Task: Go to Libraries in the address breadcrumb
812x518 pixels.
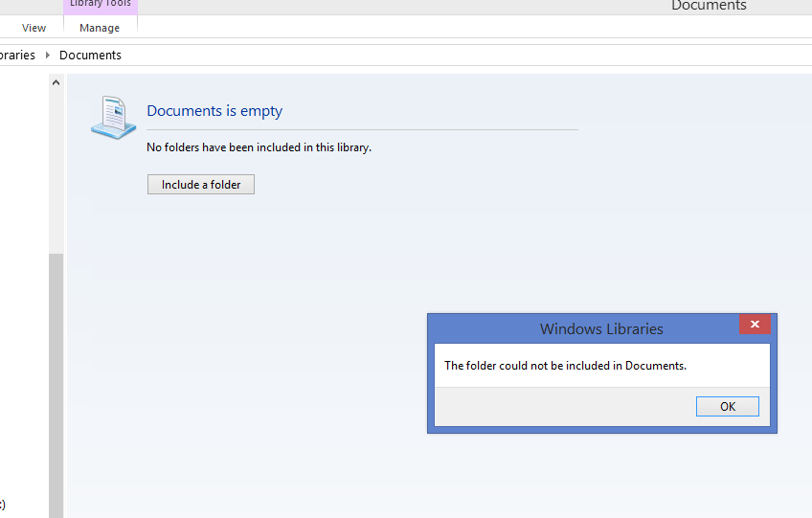Action: 17,56
